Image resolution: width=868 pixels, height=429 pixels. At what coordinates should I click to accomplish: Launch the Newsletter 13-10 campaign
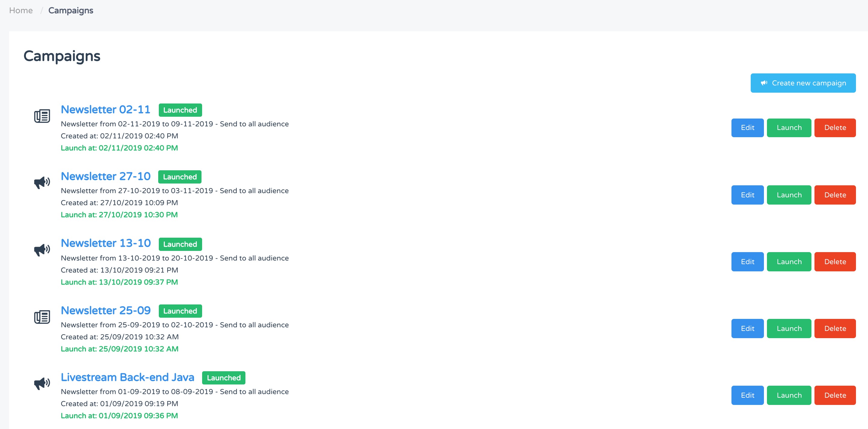(789, 261)
